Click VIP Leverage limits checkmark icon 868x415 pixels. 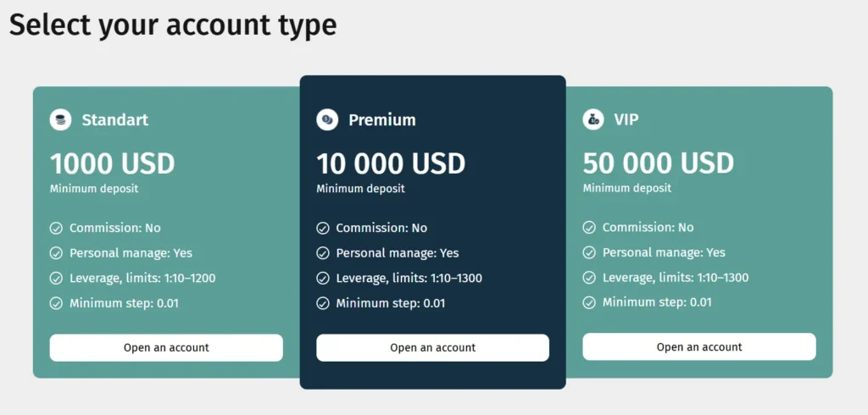[590, 278]
